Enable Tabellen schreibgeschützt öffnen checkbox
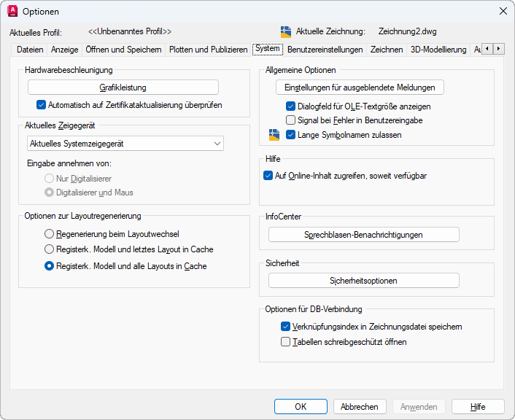Screen dimensions: 515x420 point(286,341)
